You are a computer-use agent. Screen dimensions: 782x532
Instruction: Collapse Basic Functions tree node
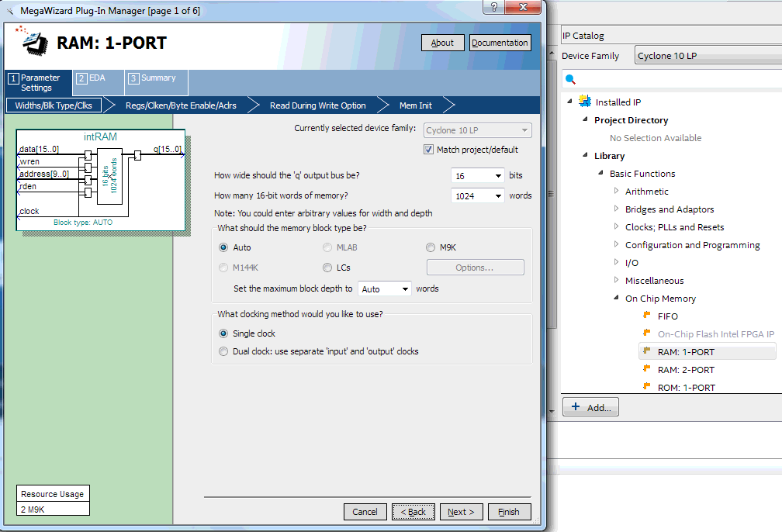coord(601,173)
